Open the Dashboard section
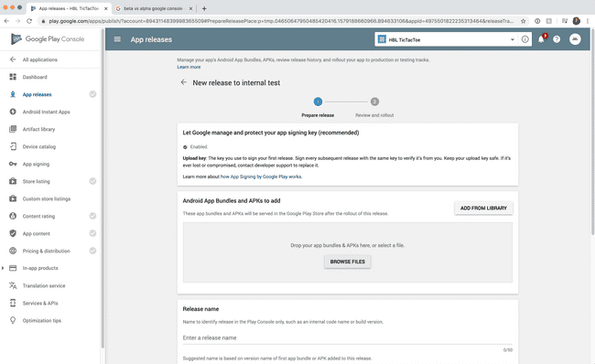The width and height of the screenshot is (595, 364). 35,77
